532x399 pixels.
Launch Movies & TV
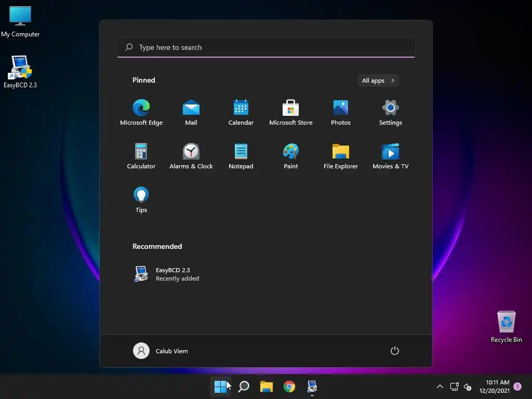coord(391,156)
